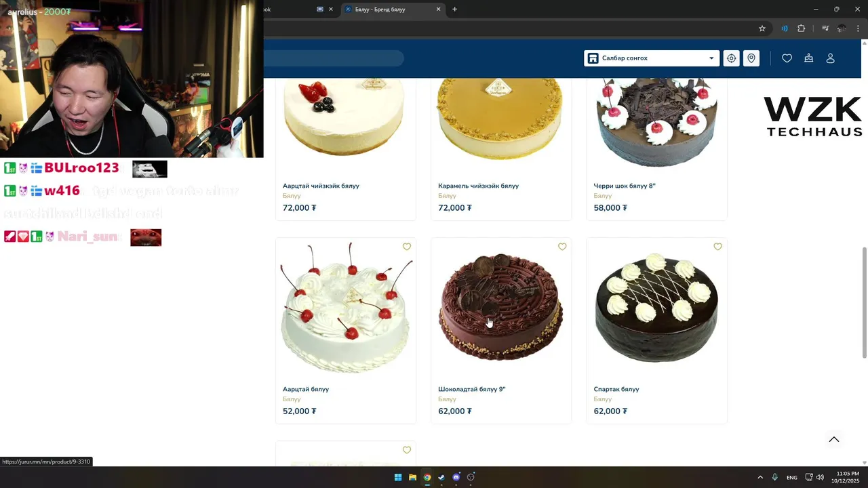Open a new browser tab
Screen dimensions: 868x488
click(x=454, y=9)
